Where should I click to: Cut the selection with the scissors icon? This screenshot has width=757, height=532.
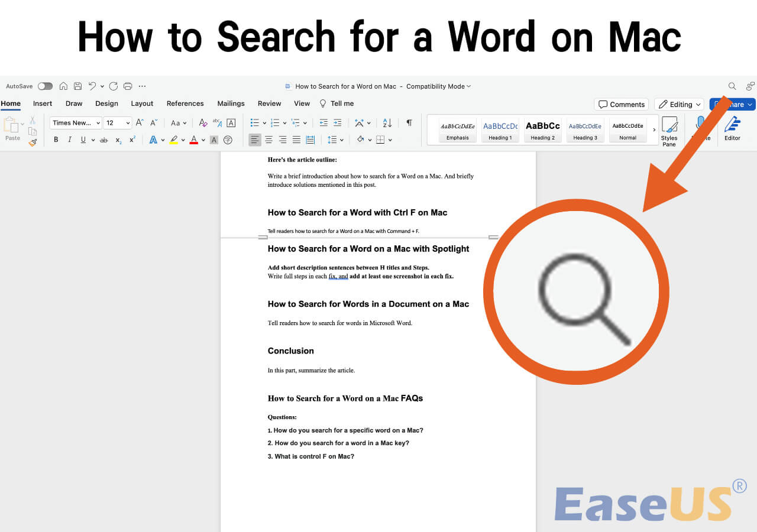tap(33, 121)
